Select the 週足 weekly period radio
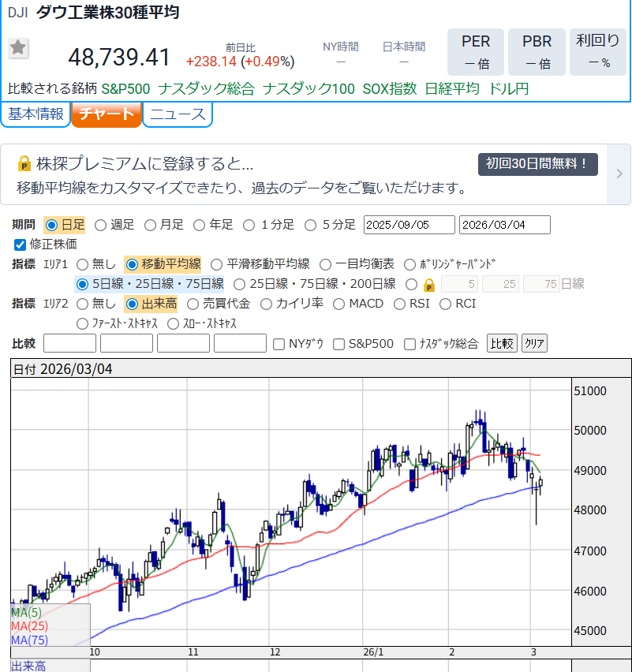This screenshot has width=632, height=672. pyautogui.click(x=101, y=225)
